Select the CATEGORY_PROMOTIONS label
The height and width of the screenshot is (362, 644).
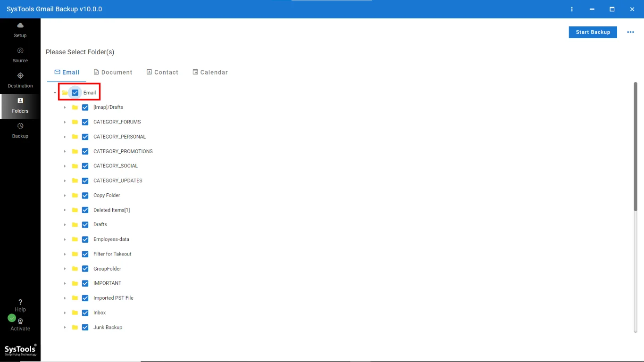tap(123, 151)
